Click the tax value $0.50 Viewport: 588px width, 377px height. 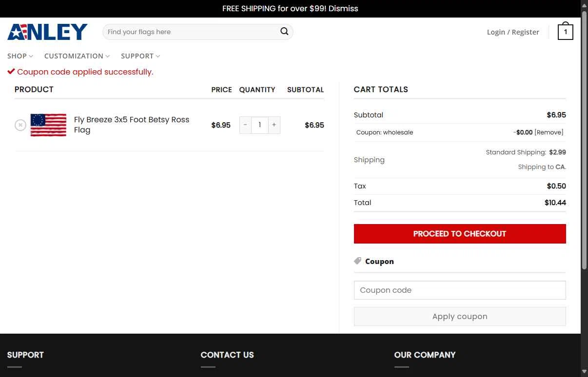point(556,186)
